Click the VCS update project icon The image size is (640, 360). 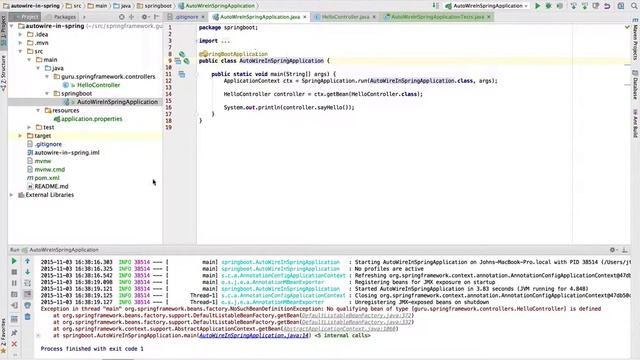click(x=573, y=6)
